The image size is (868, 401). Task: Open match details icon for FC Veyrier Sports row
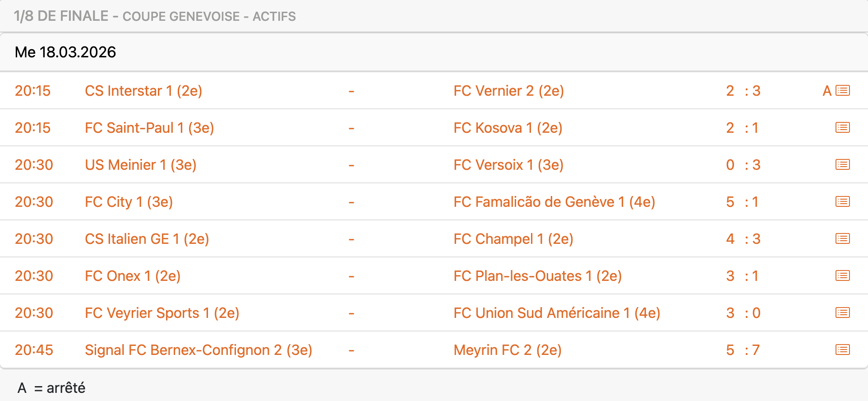point(842,313)
